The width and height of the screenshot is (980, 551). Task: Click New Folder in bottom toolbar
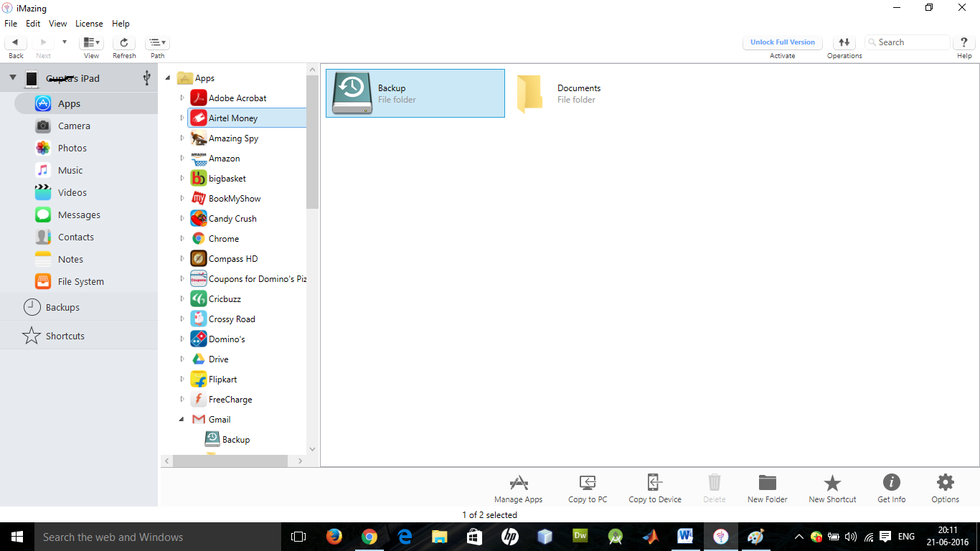pyautogui.click(x=768, y=489)
